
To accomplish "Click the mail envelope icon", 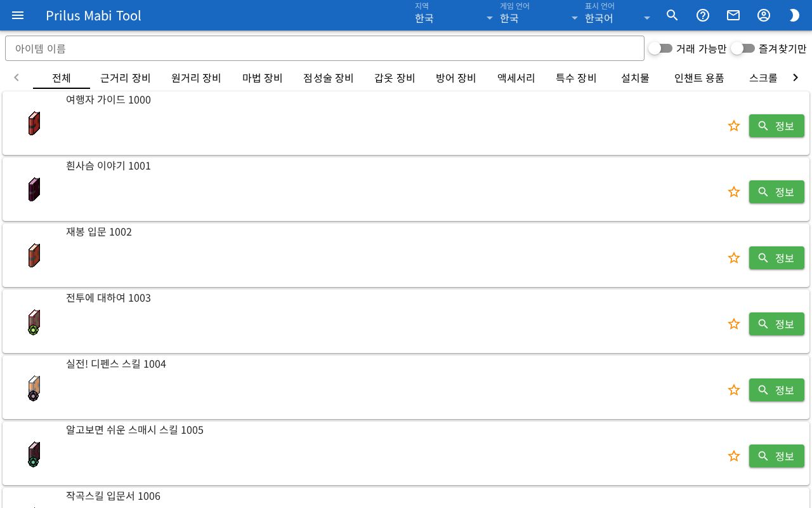I will pos(733,15).
